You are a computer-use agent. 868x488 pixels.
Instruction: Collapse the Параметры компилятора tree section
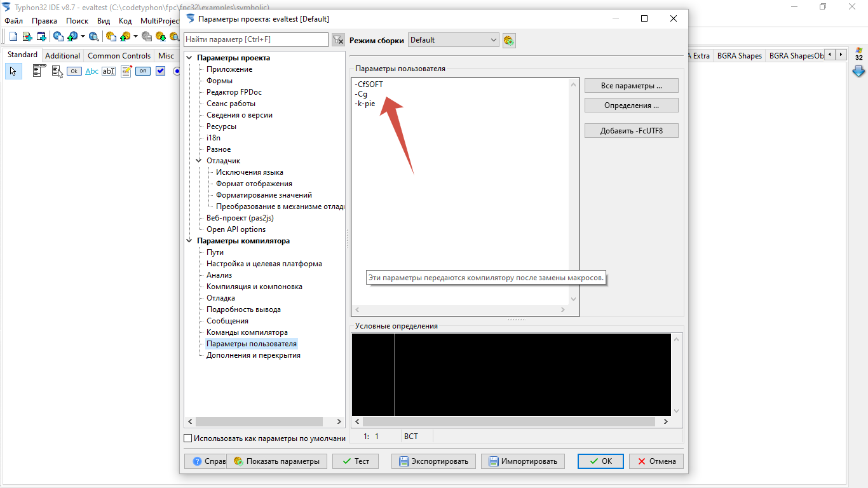pos(189,241)
